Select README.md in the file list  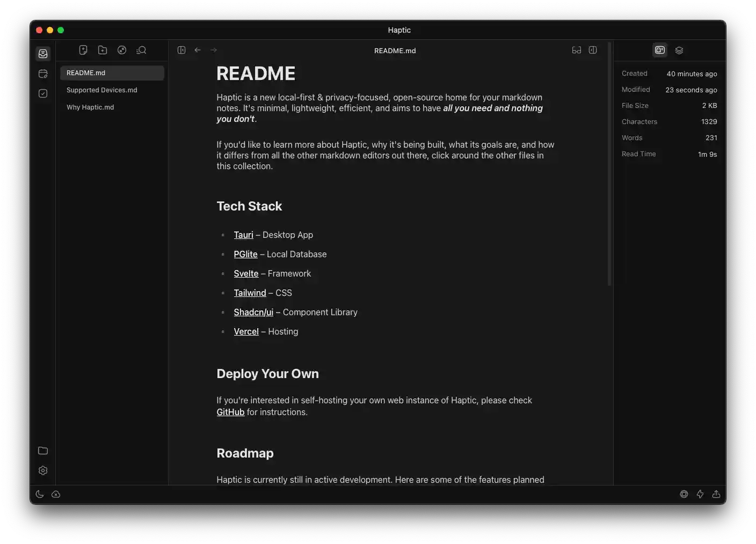[x=112, y=73]
